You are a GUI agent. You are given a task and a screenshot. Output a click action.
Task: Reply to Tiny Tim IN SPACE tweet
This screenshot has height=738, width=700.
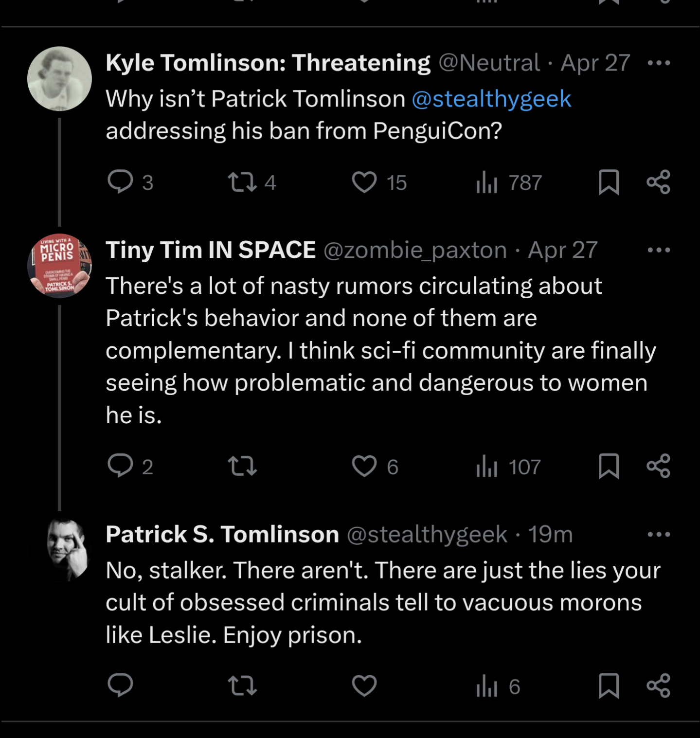click(x=120, y=466)
